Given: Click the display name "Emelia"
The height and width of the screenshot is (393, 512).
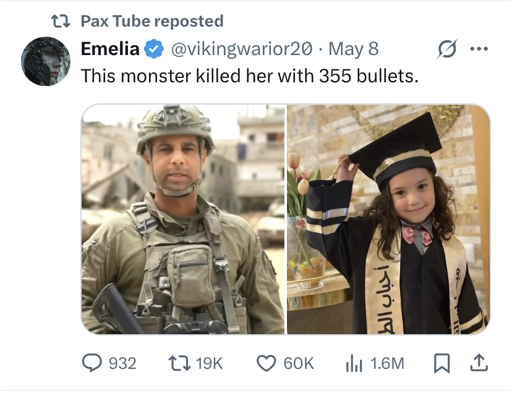Looking at the screenshot, I should 110,49.
